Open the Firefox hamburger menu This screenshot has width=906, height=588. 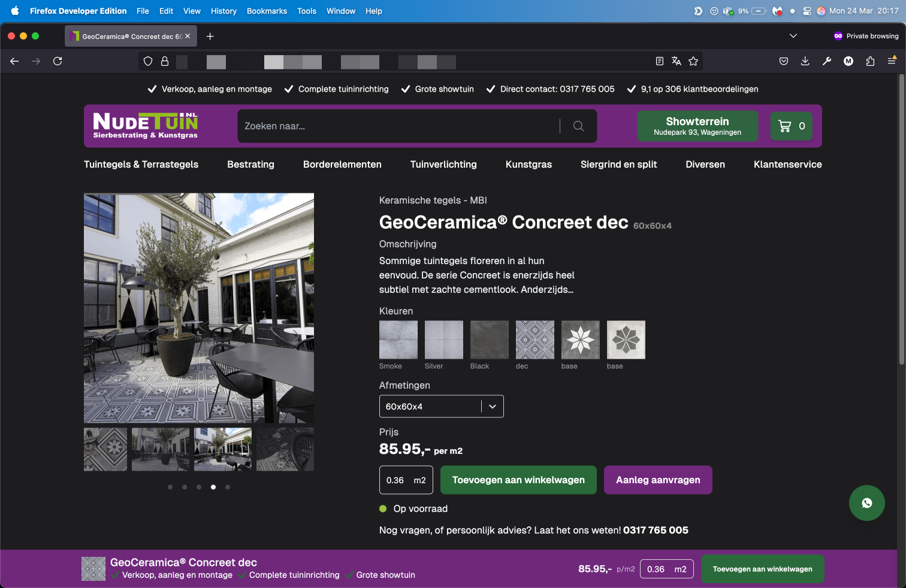coord(892,61)
